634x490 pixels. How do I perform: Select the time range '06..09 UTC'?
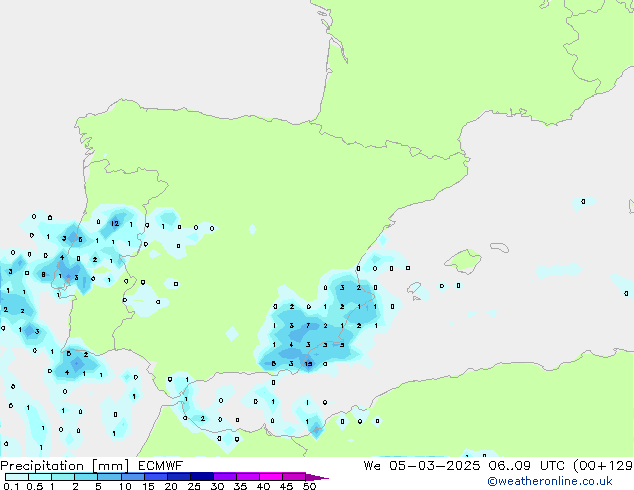point(526,466)
